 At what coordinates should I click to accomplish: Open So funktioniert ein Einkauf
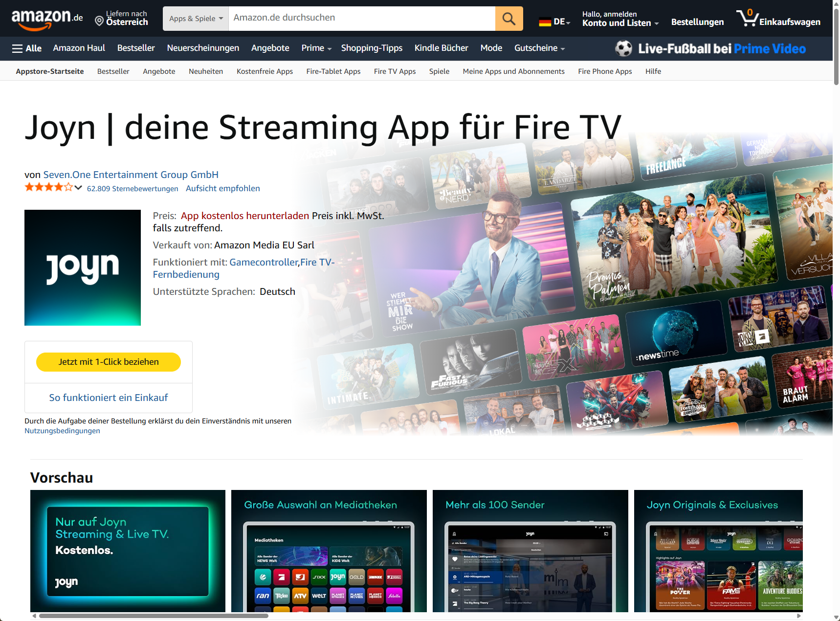109,398
